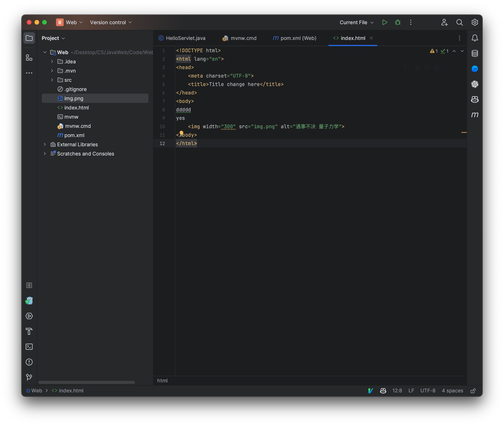Viewport: 504px width, 425px height.
Task: Open the Structure tool window icon
Action: tap(29, 58)
